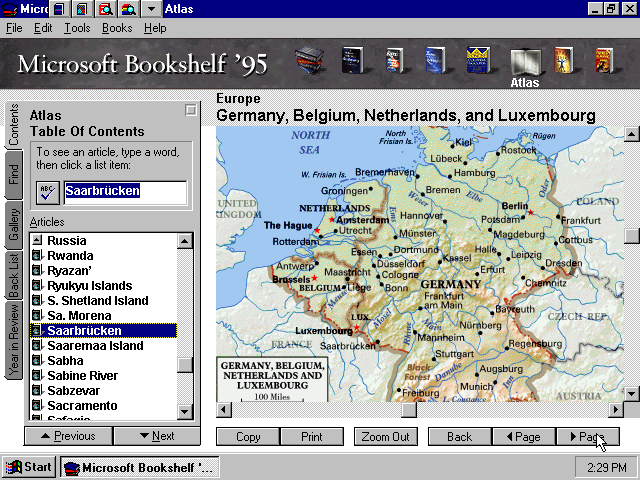The image size is (640, 480).
Task: Select Sacramento in the Articles list
Action: pos(81,406)
